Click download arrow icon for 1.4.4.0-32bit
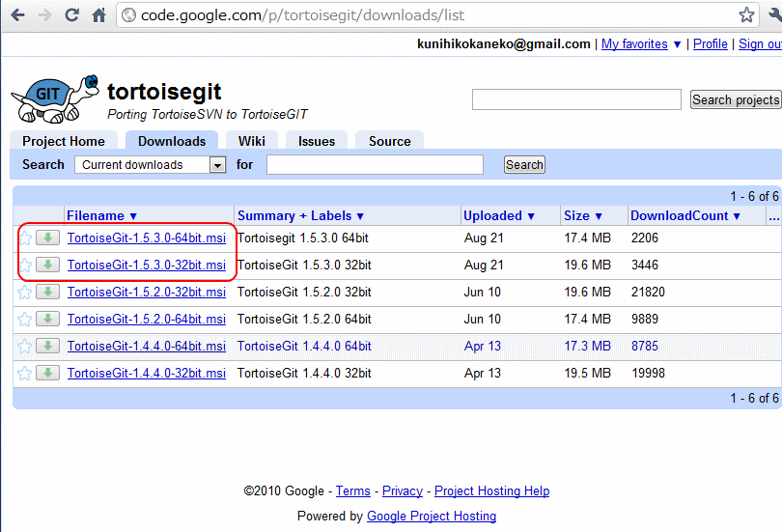Image resolution: width=782 pixels, height=532 pixels. pos(48,373)
